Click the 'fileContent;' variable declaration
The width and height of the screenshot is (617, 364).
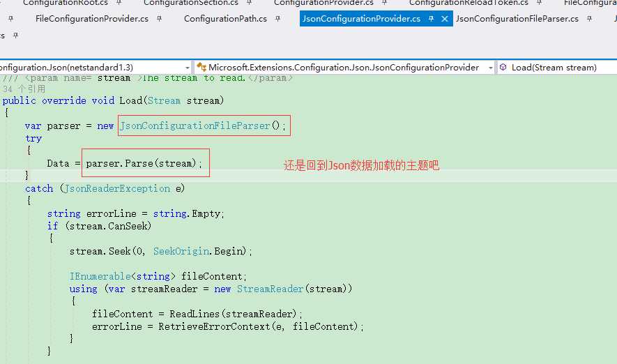(x=213, y=276)
